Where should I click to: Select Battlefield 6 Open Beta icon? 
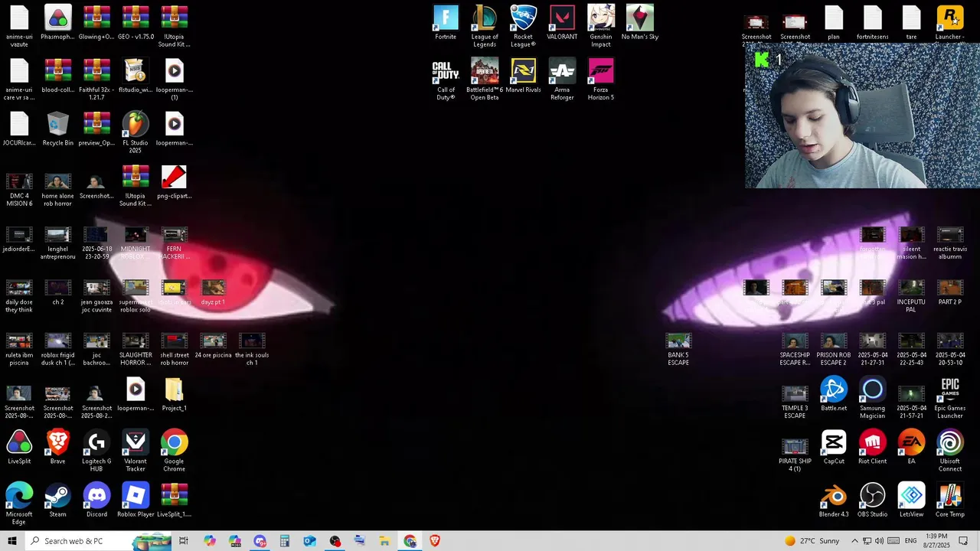tap(485, 80)
